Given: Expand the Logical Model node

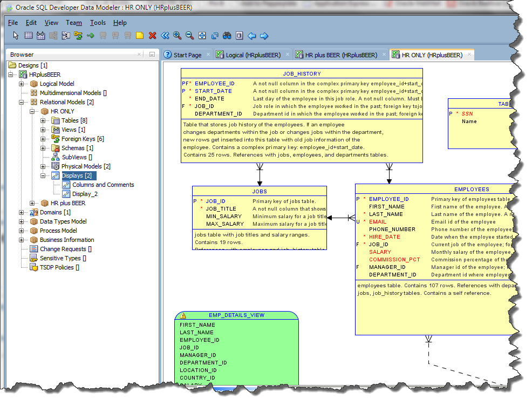Looking at the screenshot, I should [22, 84].
